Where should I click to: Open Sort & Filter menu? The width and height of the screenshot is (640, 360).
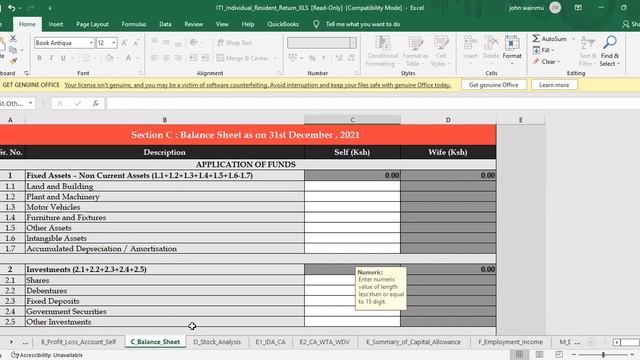click(x=588, y=51)
